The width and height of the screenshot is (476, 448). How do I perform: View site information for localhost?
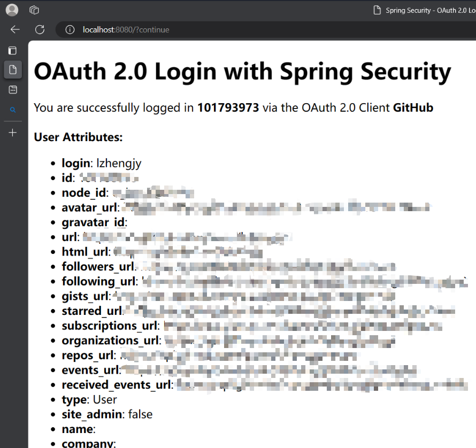coord(70,29)
